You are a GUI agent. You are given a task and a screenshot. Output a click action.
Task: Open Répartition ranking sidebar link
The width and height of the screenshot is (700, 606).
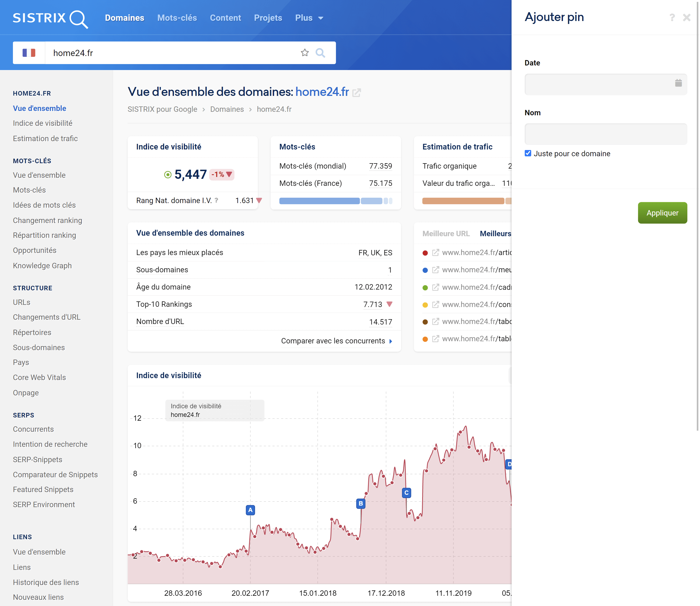(44, 235)
